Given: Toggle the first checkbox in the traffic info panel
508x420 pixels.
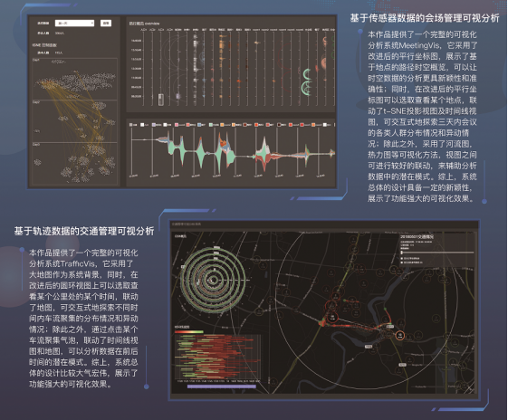Looking at the screenshot, I should 402,258.
